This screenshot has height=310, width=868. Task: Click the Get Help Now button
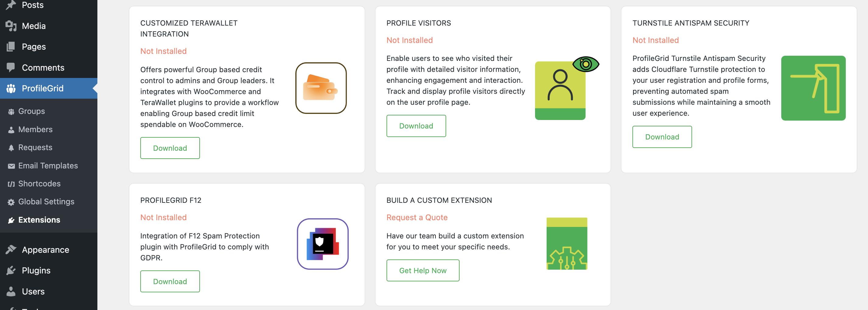click(x=422, y=270)
